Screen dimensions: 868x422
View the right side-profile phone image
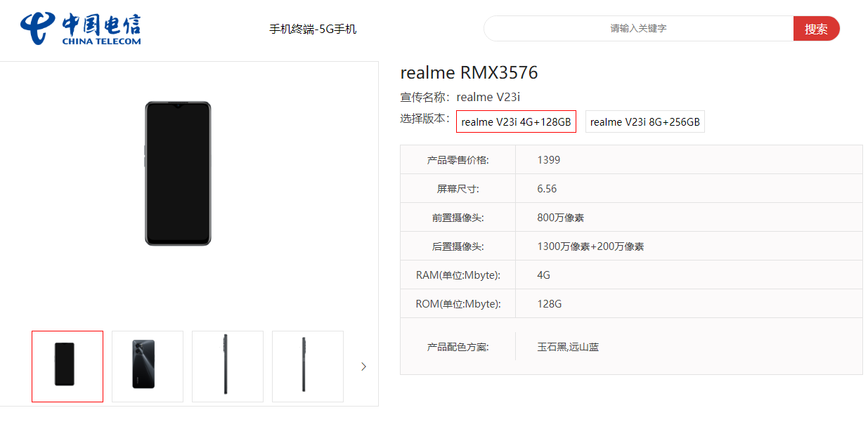click(x=307, y=366)
